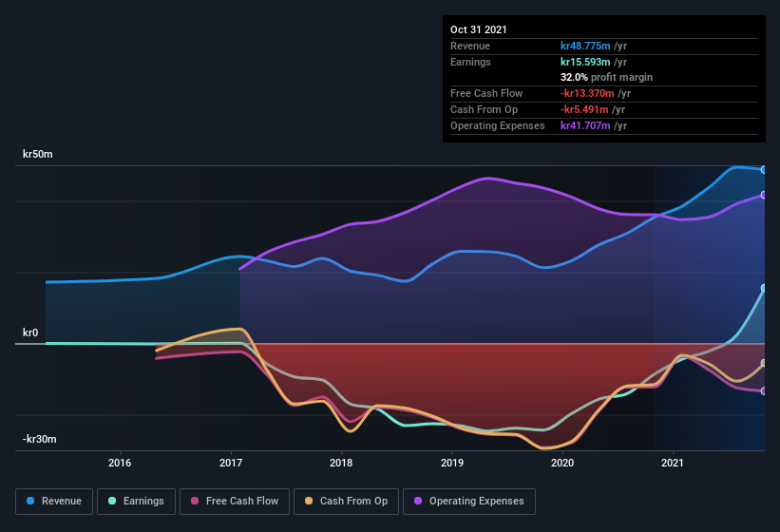780x532 pixels.
Task: Click the Earnings row label in tooltip
Action: (470, 62)
